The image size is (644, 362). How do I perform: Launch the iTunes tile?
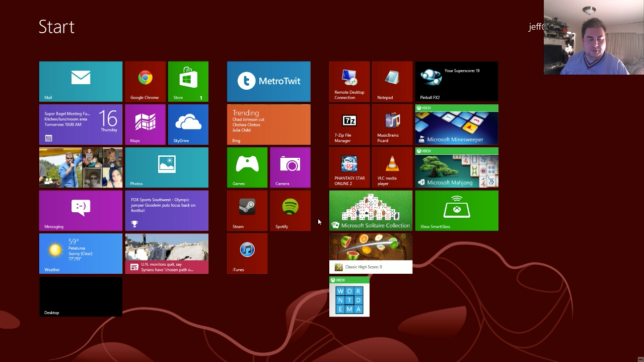point(247,254)
